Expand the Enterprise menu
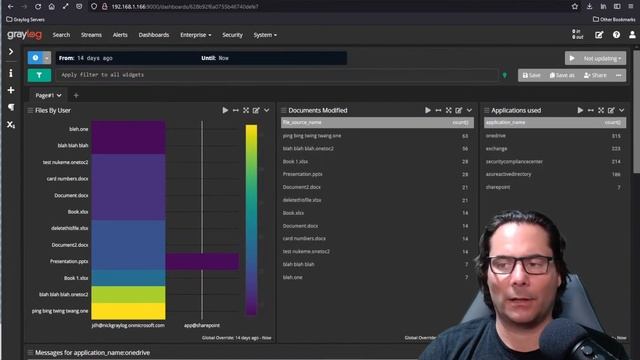This screenshot has height=360, width=640. [196, 35]
